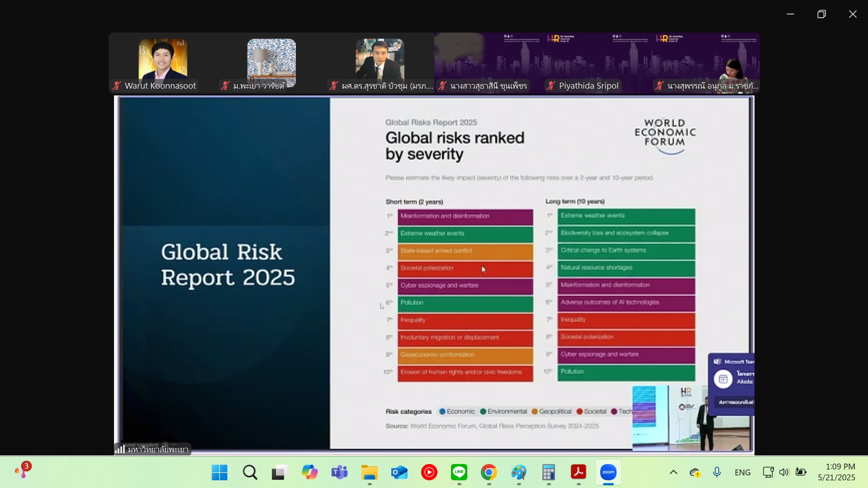Click the Microsoft Teams notification popup
The height and width of the screenshot is (488, 868).
(731, 384)
